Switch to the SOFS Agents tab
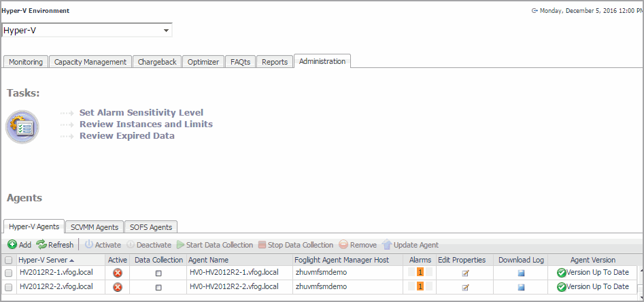The image size is (644, 302). pos(151,227)
